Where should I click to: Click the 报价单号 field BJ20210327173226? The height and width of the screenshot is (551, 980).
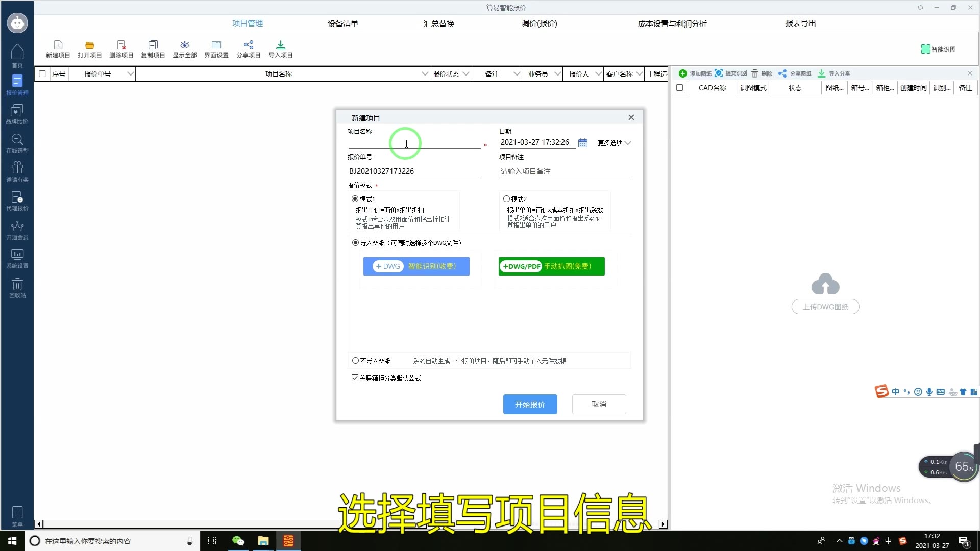[x=414, y=171]
